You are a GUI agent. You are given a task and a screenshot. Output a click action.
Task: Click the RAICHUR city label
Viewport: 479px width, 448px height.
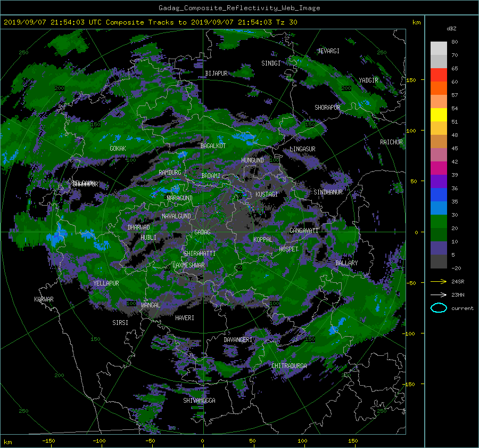point(391,142)
